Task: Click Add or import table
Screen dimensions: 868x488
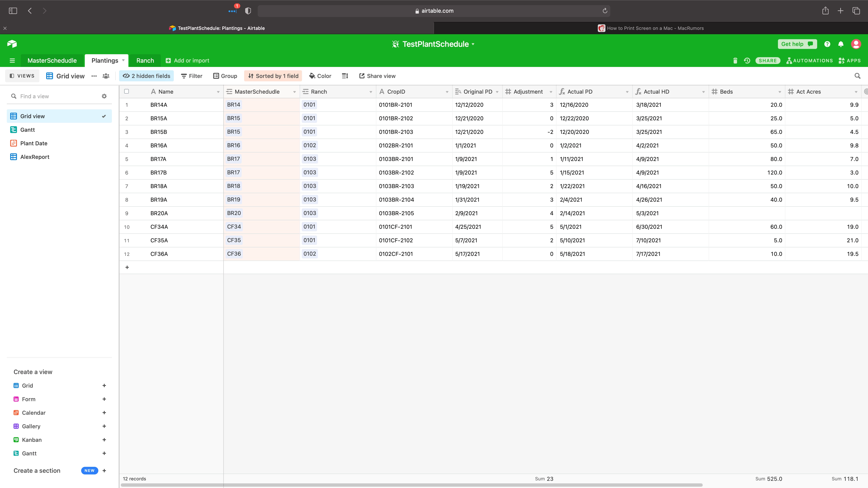Action: pos(187,61)
